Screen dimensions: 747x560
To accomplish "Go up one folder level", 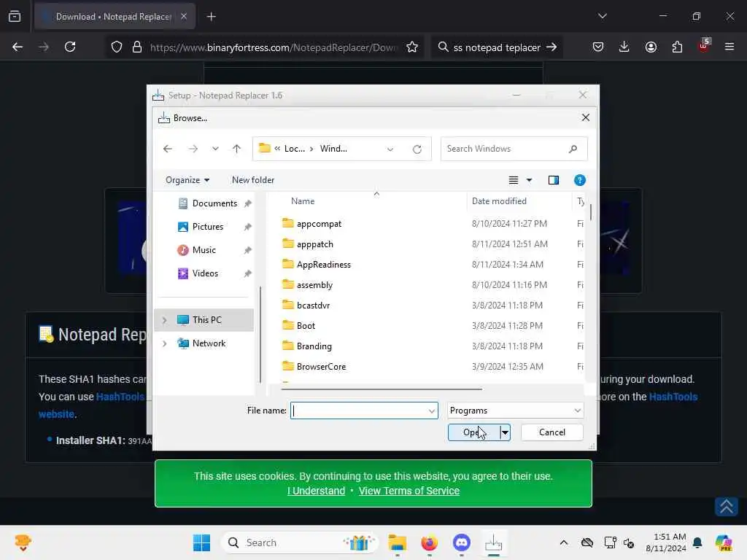I will click(237, 149).
